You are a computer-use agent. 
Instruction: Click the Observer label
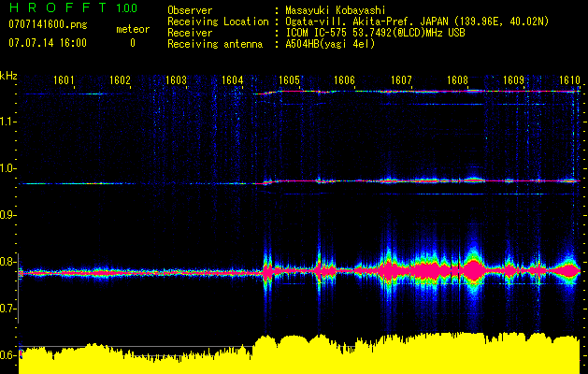[190, 10]
